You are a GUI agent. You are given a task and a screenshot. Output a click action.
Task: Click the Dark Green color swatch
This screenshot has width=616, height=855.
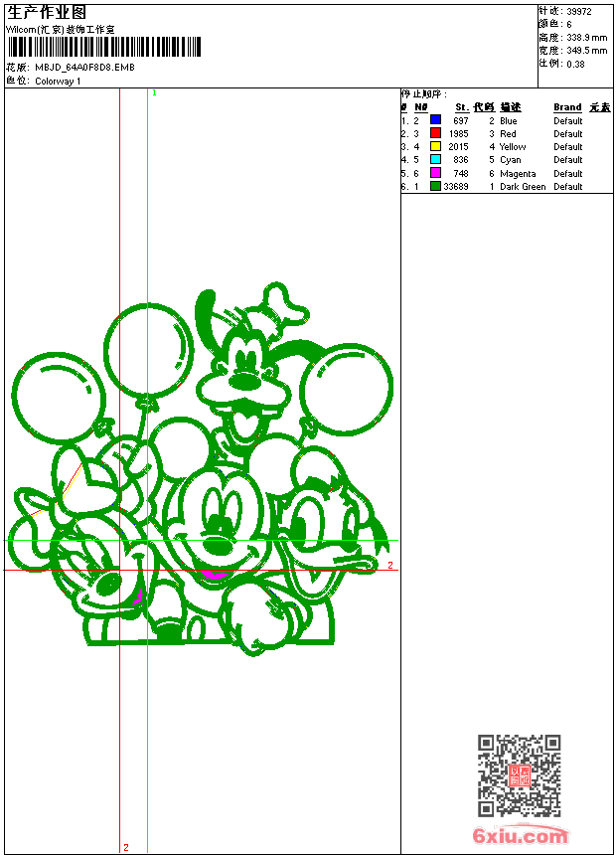click(x=435, y=186)
